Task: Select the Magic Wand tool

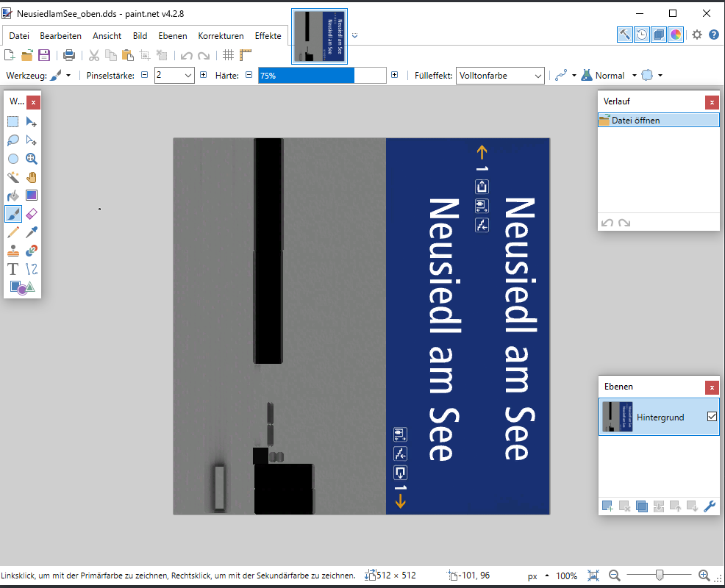Action: [13, 177]
